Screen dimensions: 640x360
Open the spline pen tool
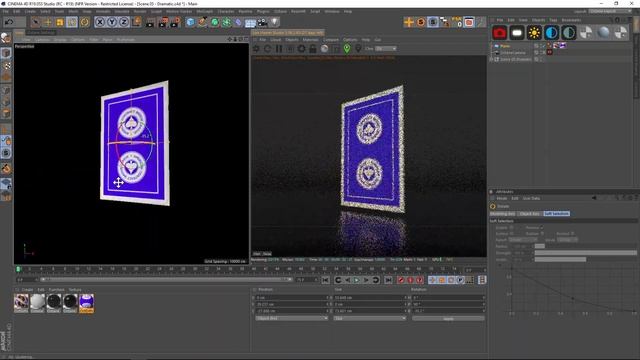point(202,22)
